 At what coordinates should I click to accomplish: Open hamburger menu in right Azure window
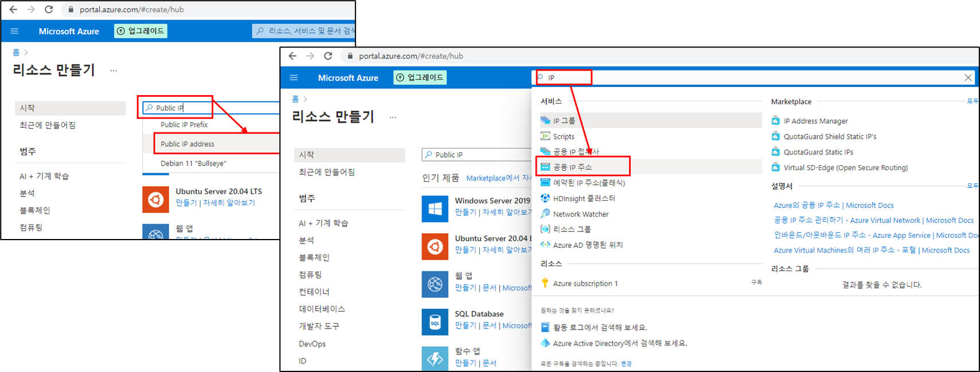click(294, 77)
